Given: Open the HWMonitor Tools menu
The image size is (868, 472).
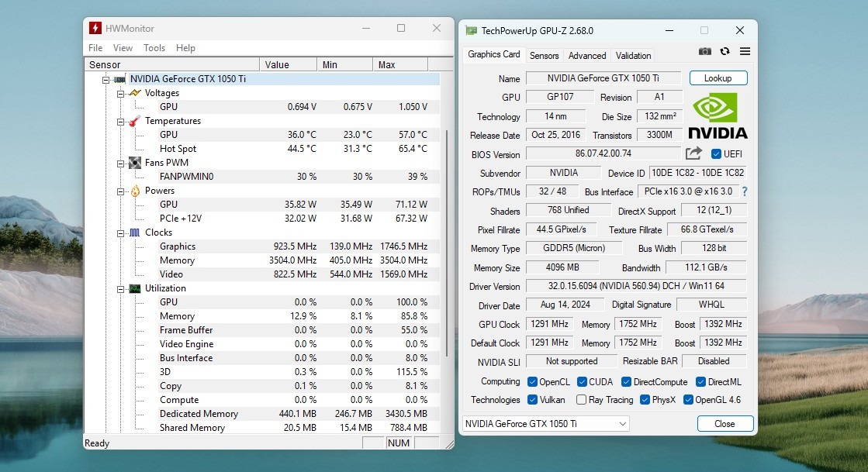Looking at the screenshot, I should point(154,48).
